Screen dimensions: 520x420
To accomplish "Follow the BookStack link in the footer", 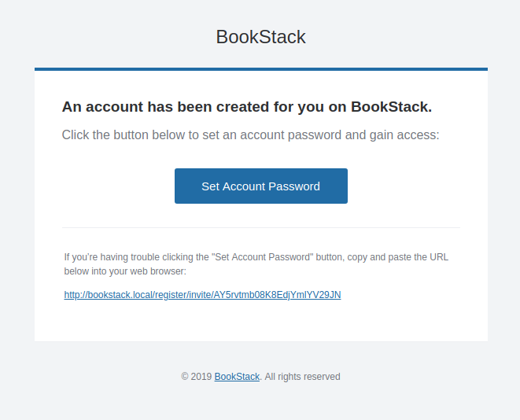I will pos(237,377).
